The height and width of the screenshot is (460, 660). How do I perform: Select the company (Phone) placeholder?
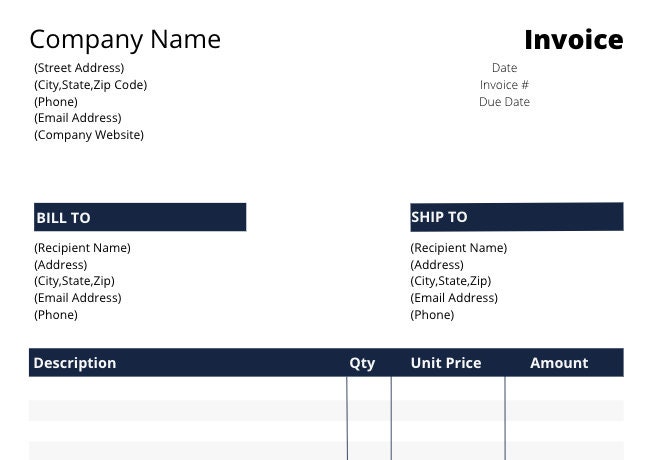pos(56,101)
